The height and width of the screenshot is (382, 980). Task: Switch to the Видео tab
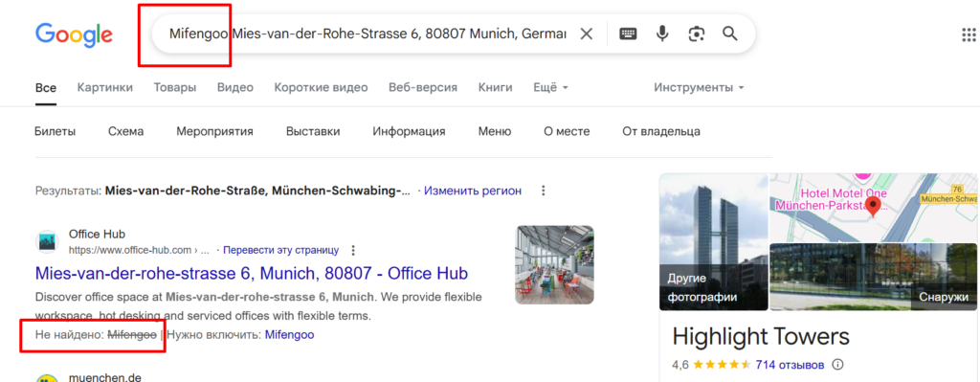coord(235,87)
